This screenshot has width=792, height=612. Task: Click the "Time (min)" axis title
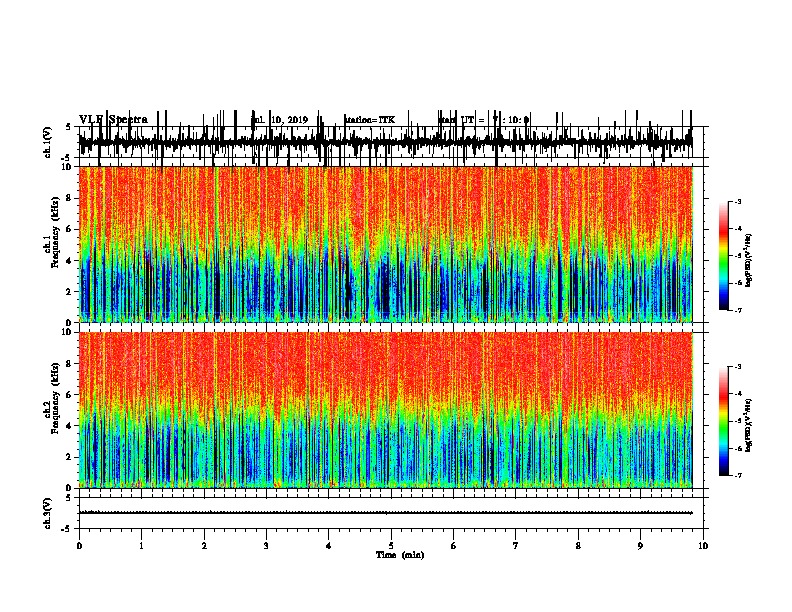(400, 555)
